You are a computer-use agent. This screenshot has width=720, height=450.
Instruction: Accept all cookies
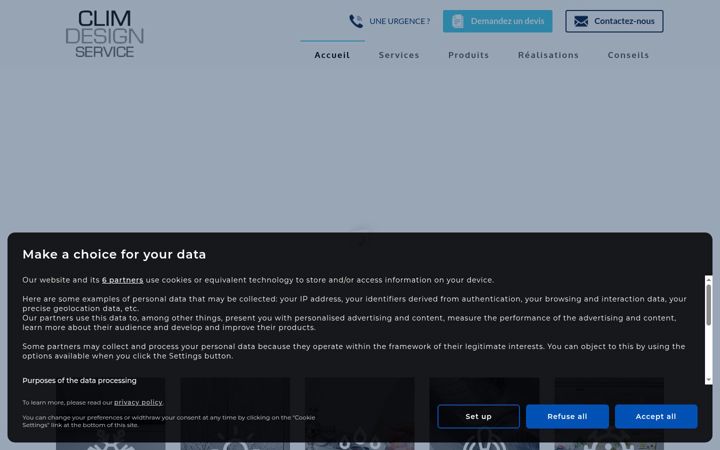[x=656, y=416]
